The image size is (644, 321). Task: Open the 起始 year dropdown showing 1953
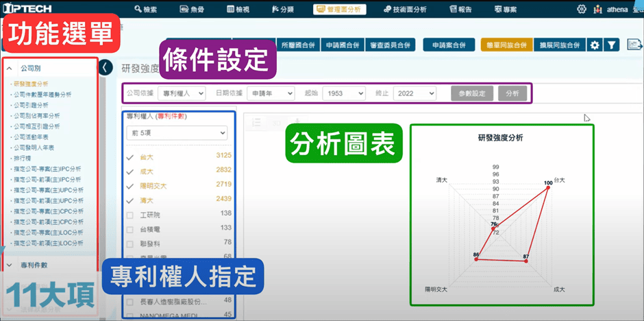pos(343,93)
